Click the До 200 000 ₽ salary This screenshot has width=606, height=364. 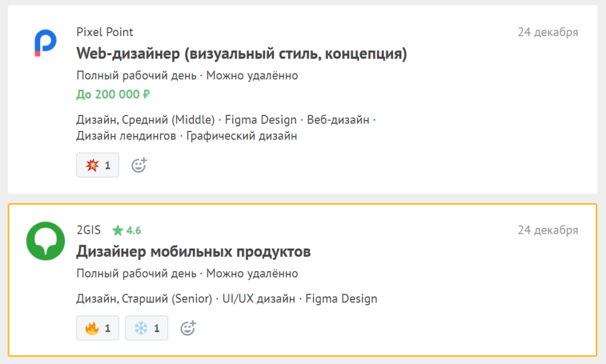tap(113, 94)
